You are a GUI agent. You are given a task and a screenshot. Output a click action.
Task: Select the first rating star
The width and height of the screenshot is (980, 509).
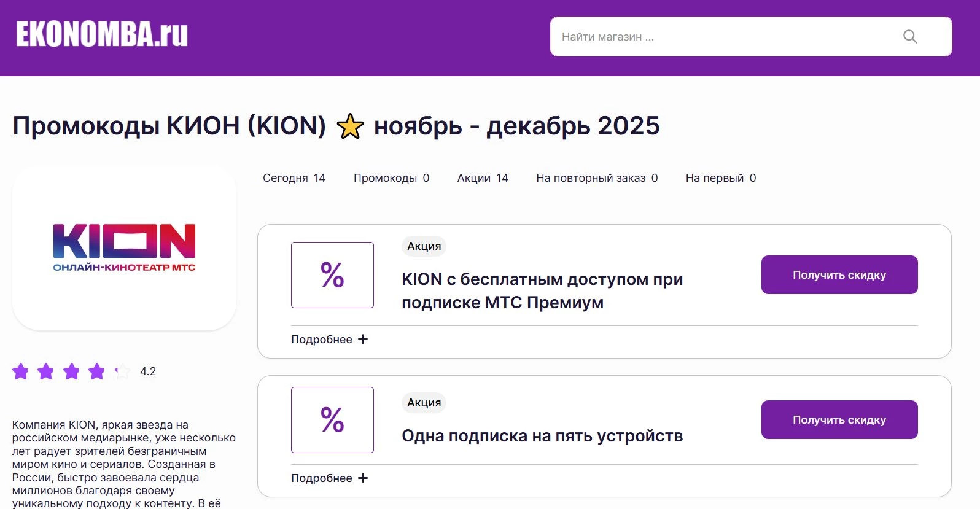21,371
